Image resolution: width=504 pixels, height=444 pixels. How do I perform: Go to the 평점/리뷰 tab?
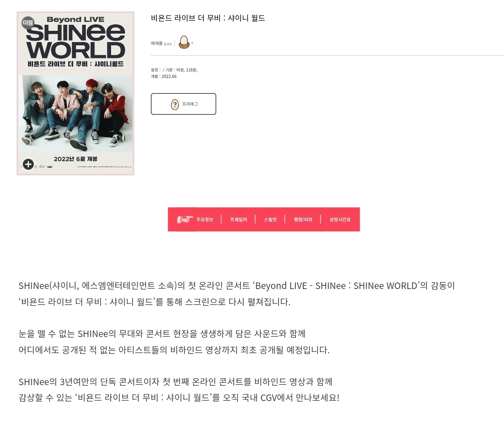point(303,219)
